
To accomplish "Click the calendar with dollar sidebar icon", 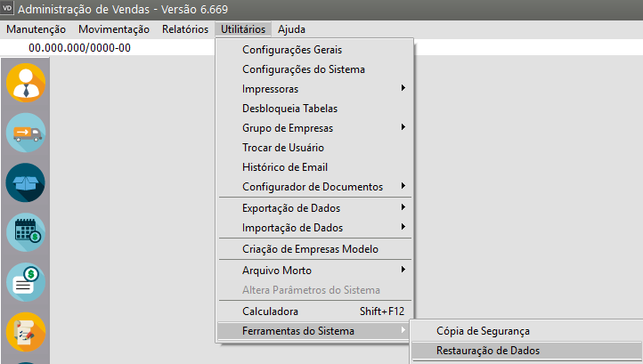I will tap(25, 233).
